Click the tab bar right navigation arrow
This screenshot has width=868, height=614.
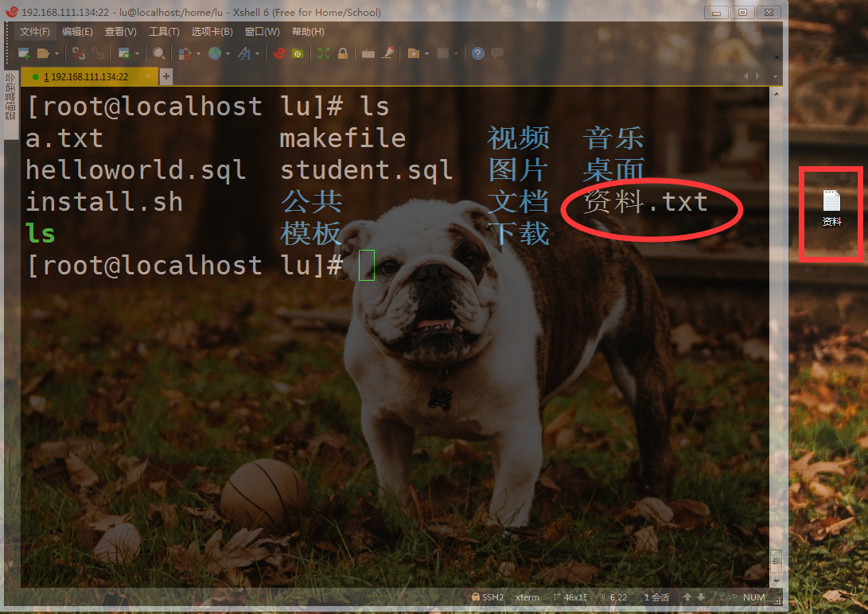pyautogui.click(x=757, y=76)
